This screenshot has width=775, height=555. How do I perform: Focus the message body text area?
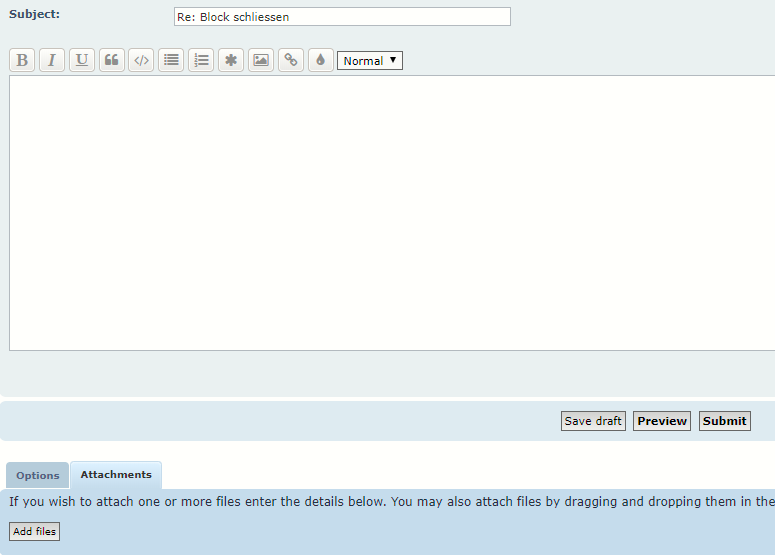coord(390,212)
